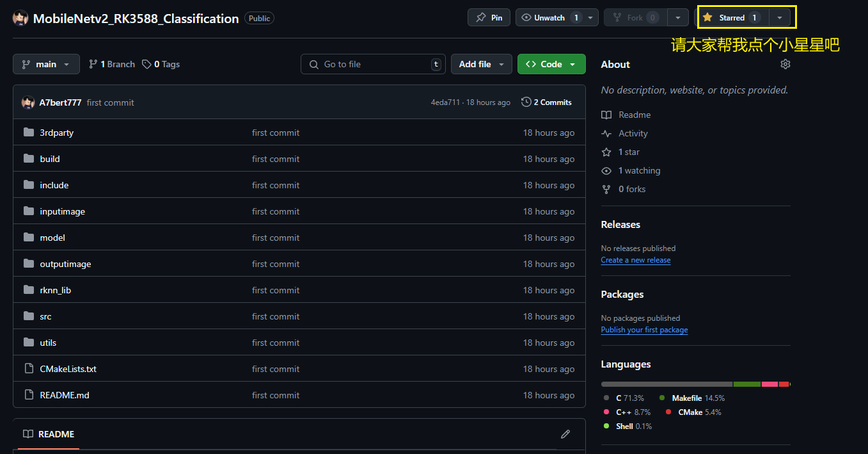Open the 1 Branch link
868x454 pixels.
(112, 64)
